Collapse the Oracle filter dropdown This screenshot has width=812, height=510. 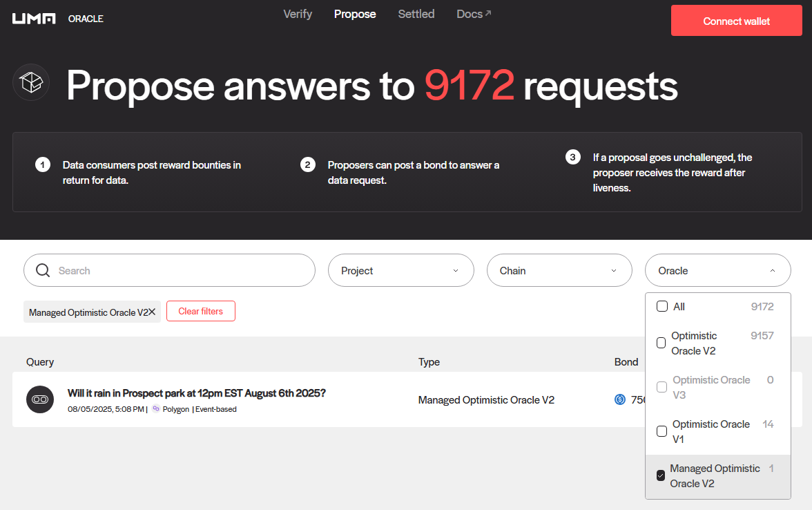717,270
